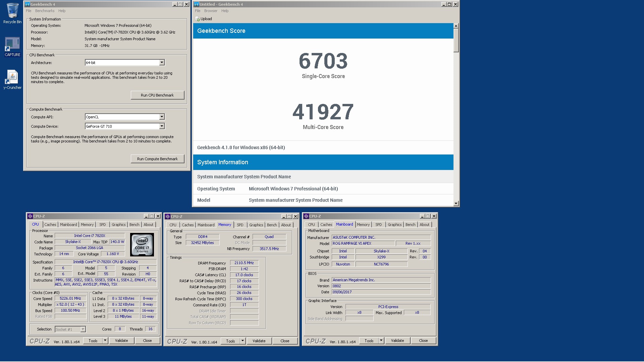Viewport: 644px width, 362px height.
Task: Open File menu in Untitled results window
Action: (198, 11)
